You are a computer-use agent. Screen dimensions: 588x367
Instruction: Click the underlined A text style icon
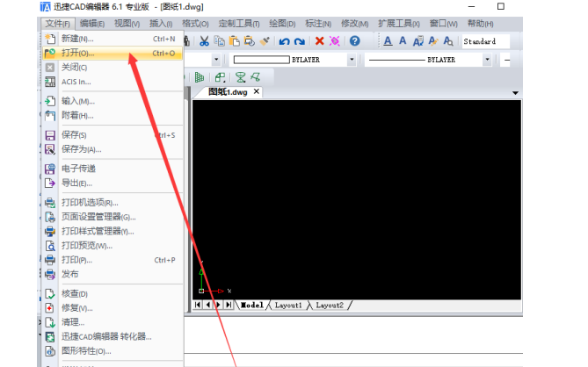coord(388,41)
